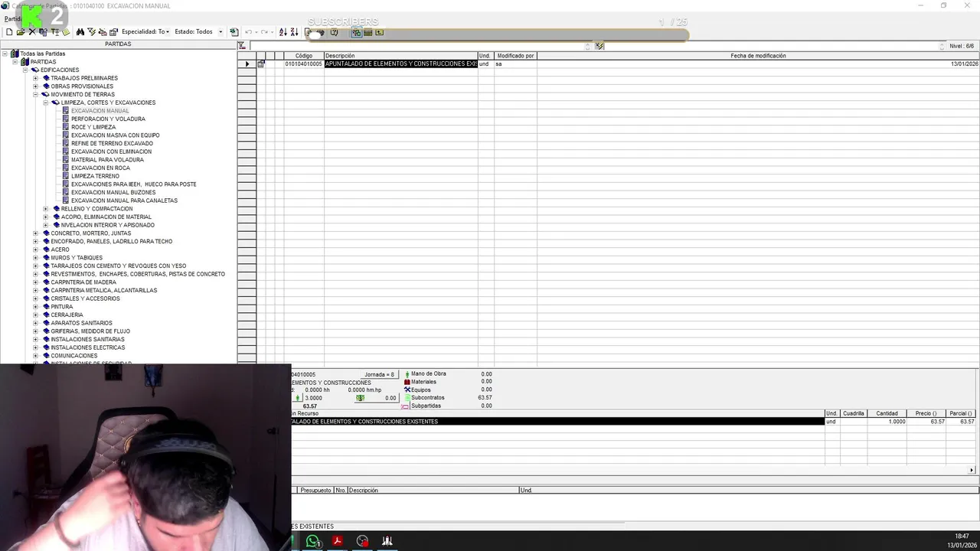Click the Subpartidas label
The image size is (980, 551).
(x=426, y=406)
